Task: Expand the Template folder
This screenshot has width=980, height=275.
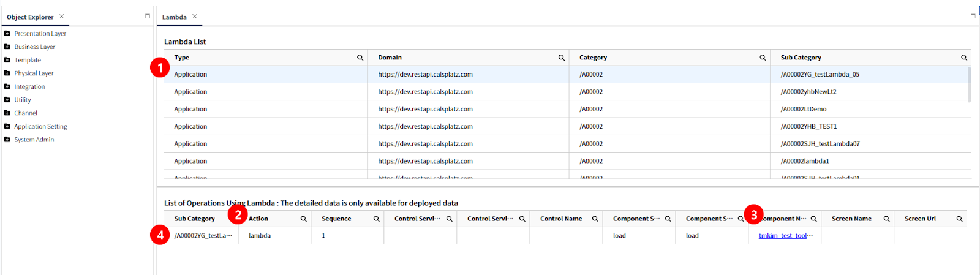Action: (x=7, y=60)
